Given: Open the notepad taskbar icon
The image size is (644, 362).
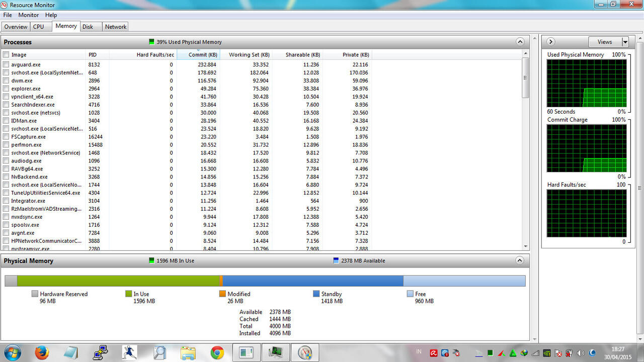Looking at the screenshot, I should click(x=71, y=352).
